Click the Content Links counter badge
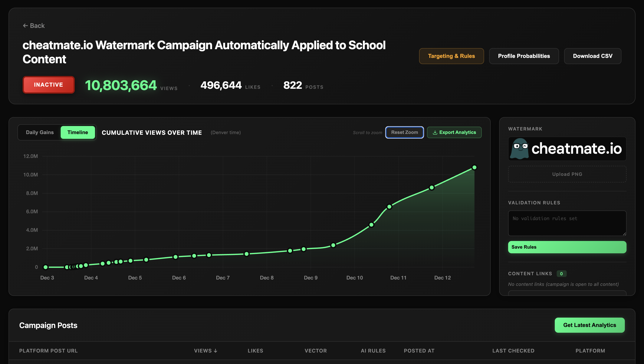This screenshot has width=644, height=364. pyautogui.click(x=562, y=274)
